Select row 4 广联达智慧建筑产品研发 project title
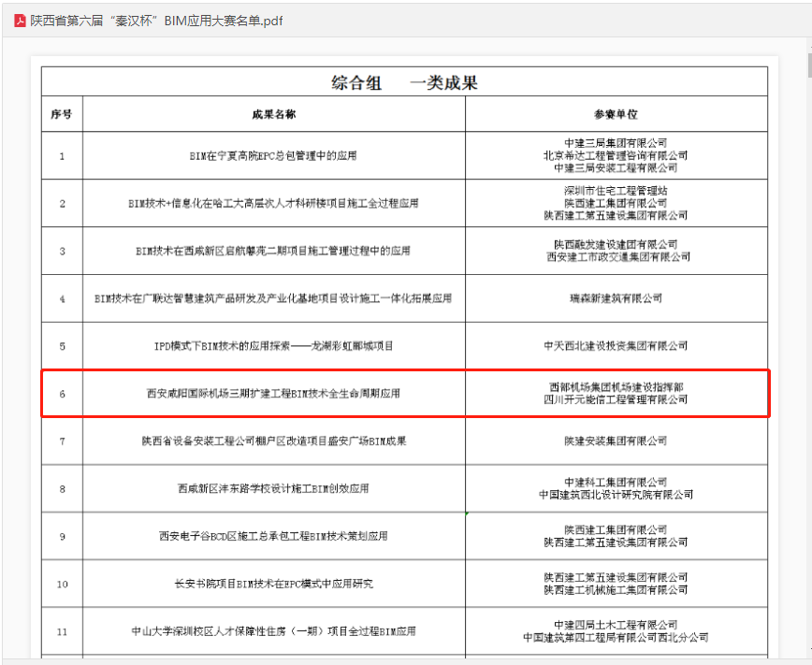This screenshot has height=665, width=812. pos(273,298)
